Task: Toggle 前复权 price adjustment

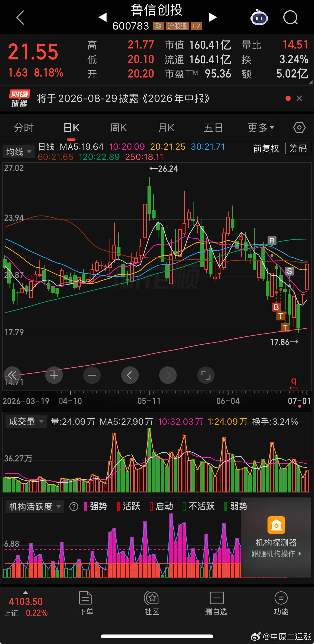Action: click(x=266, y=148)
